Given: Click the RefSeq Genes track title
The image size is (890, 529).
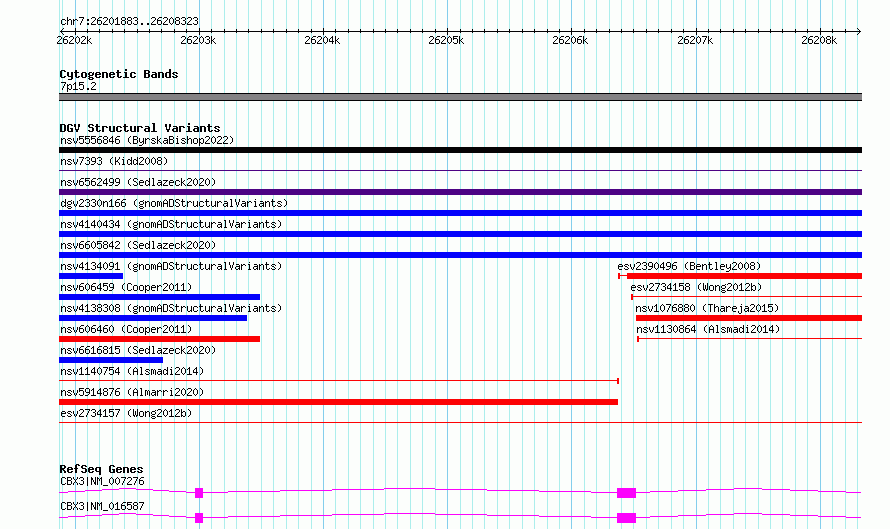Looking at the screenshot, I should click(101, 469).
